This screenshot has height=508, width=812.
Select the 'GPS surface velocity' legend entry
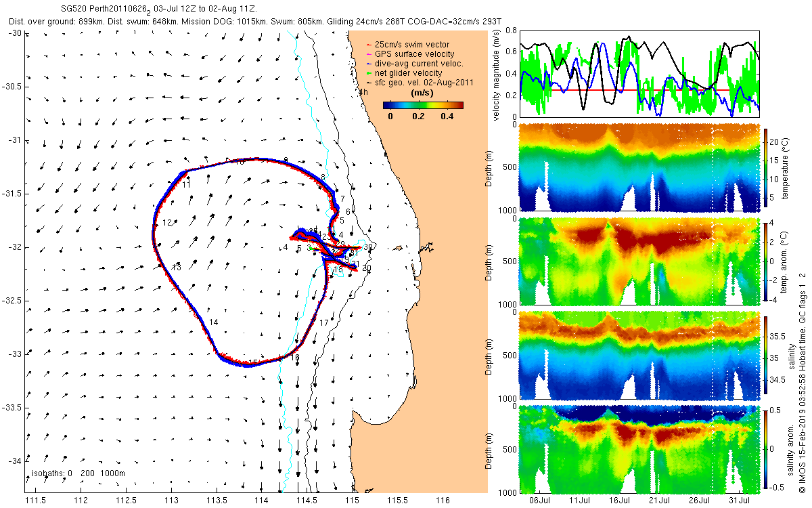pos(409,54)
